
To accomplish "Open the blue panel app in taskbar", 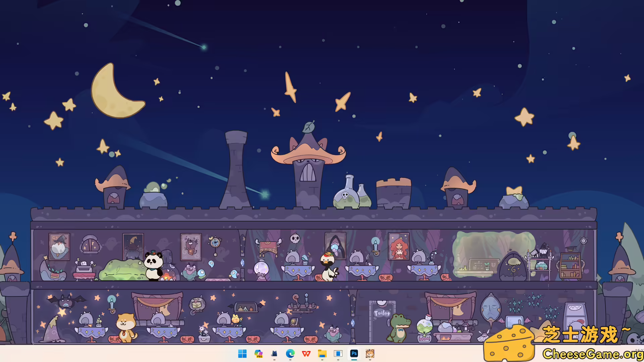I will [x=338, y=354].
